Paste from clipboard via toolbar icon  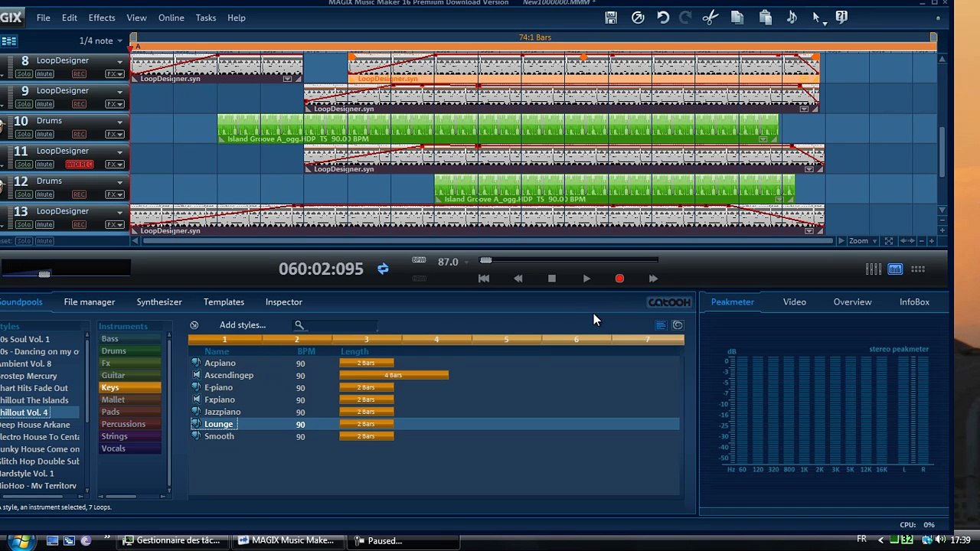tap(765, 18)
